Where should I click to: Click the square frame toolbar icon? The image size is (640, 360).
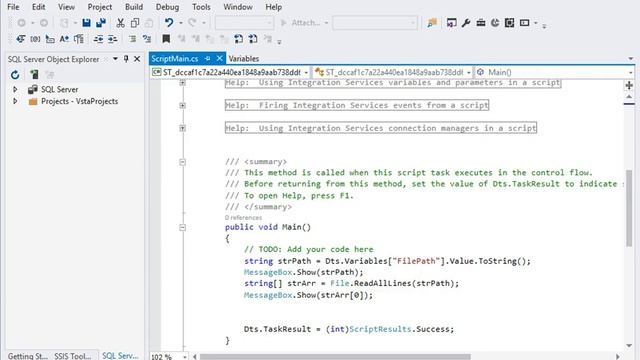(509, 23)
